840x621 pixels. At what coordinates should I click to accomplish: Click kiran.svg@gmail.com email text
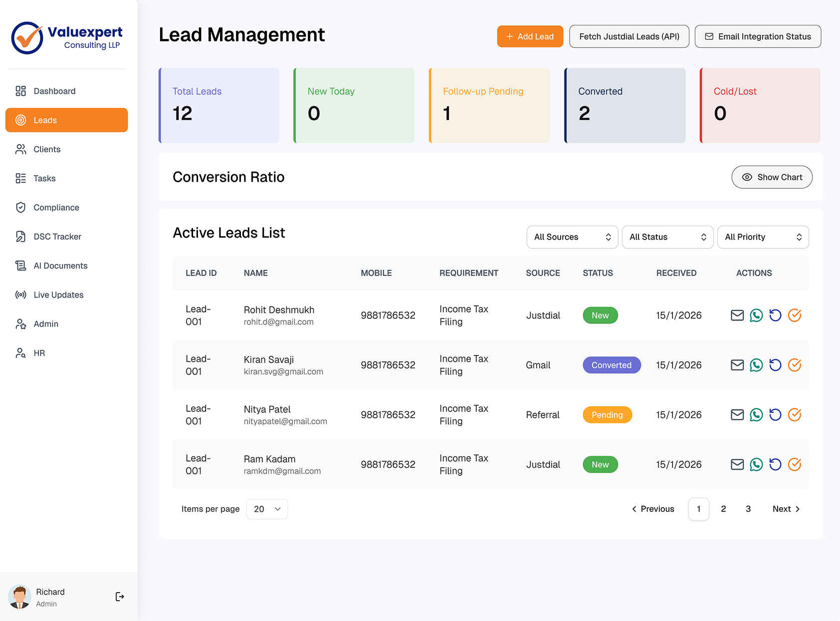pyautogui.click(x=283, y=371)
